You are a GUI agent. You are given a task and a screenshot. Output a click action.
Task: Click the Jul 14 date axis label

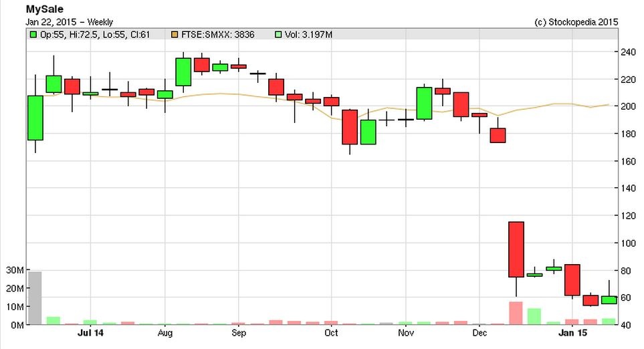(90, 332)
